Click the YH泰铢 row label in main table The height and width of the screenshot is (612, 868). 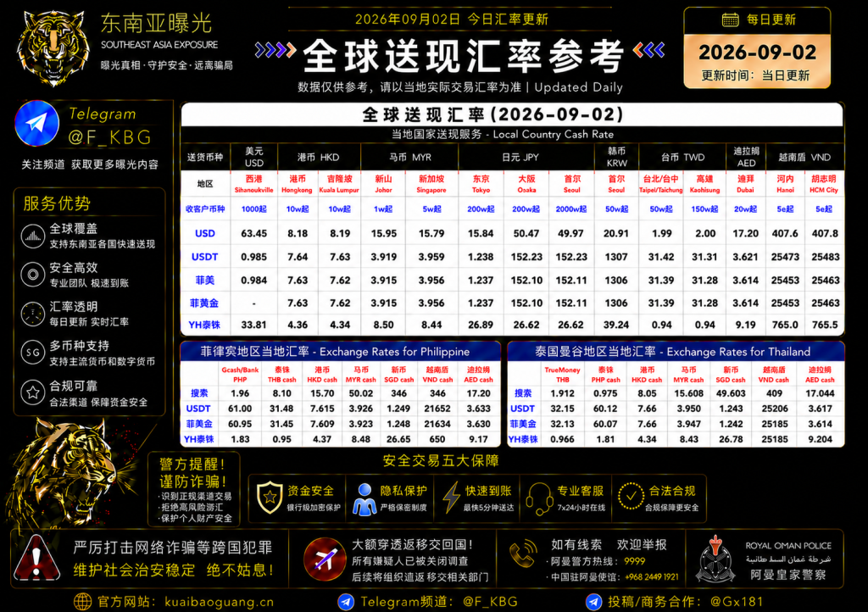pos(205,325)
